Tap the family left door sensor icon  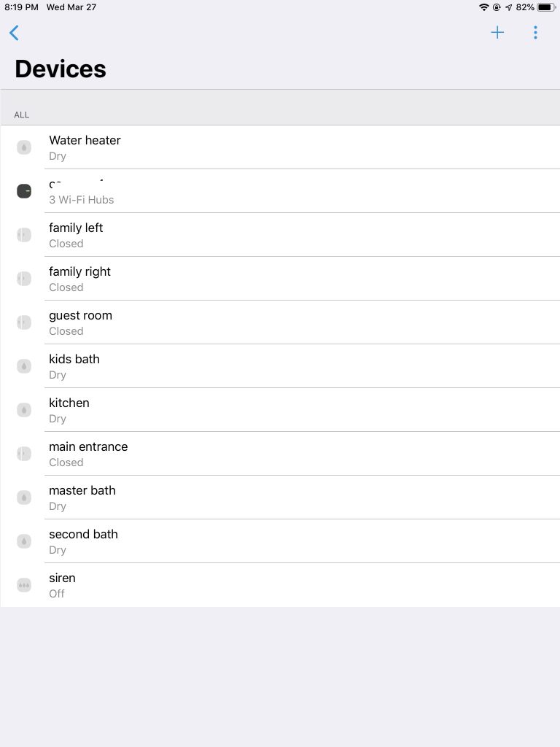tap(24, 235)
